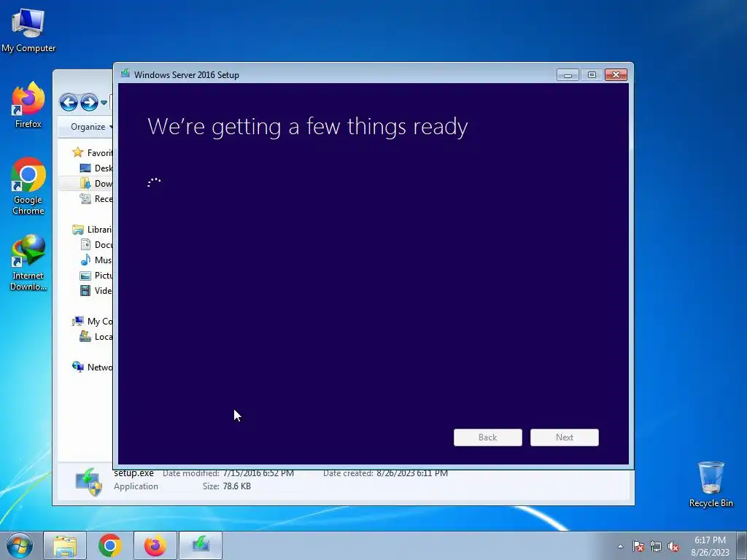747x560 pixels.
Task: Open the taskbar clock showing 6:17 PM
Action: pyautogui.click(x=710, y=546)
